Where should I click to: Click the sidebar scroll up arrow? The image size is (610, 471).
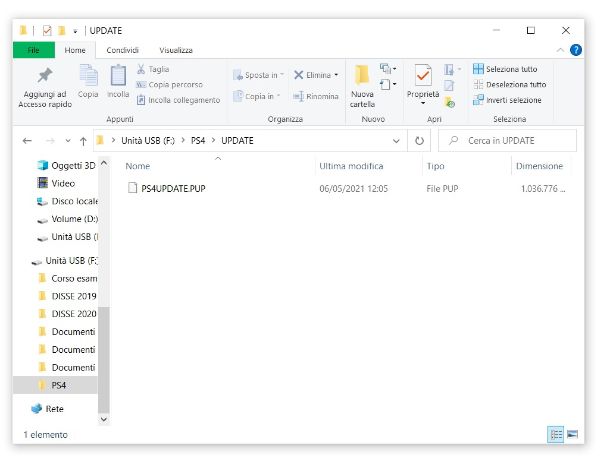coord(104,163)
